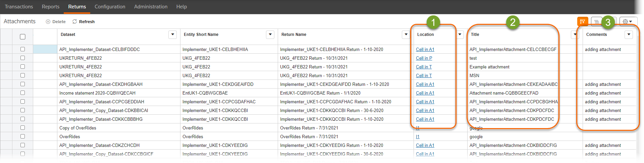Click the Return Name column header

tap(294, 35)
